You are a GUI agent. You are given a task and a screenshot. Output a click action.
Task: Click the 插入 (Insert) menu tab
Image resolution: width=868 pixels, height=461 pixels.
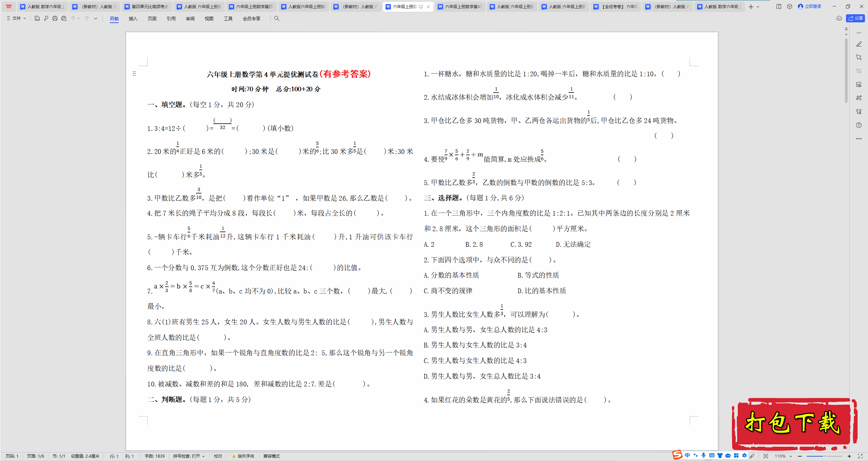133,18
